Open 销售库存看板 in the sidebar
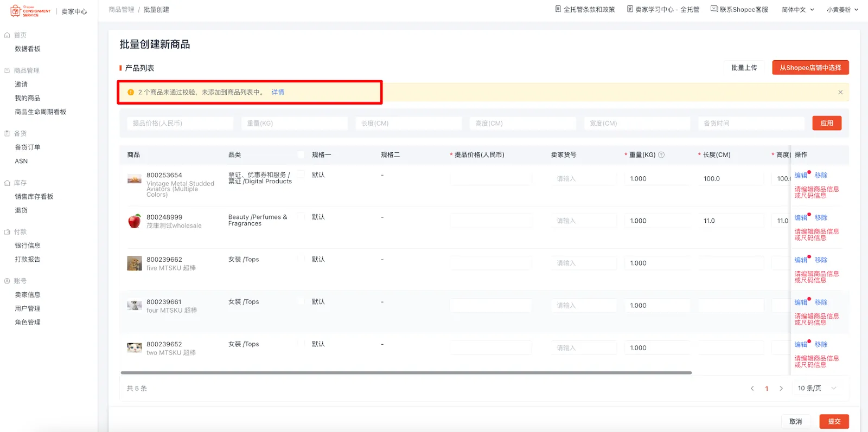Viewport: 868px width, 432px height. pyautogui.click(x=34, y=197)
